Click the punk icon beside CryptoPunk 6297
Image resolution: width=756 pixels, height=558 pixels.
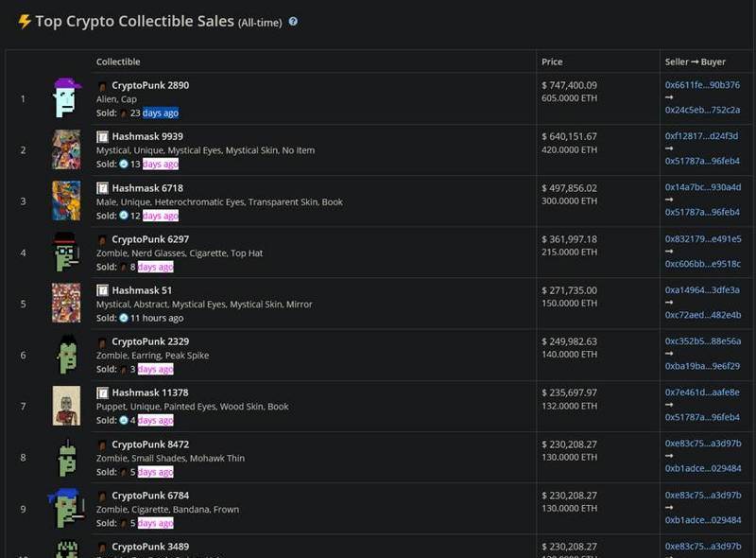102,240
